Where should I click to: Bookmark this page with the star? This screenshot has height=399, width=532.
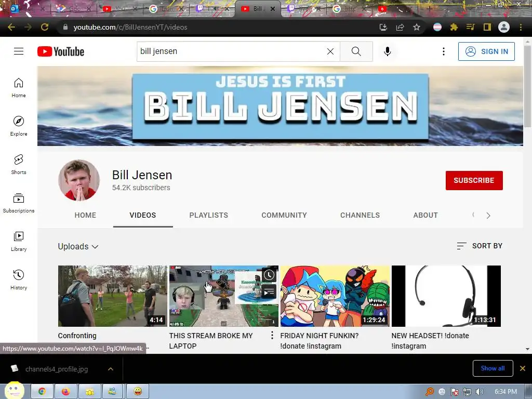[417, 27]
